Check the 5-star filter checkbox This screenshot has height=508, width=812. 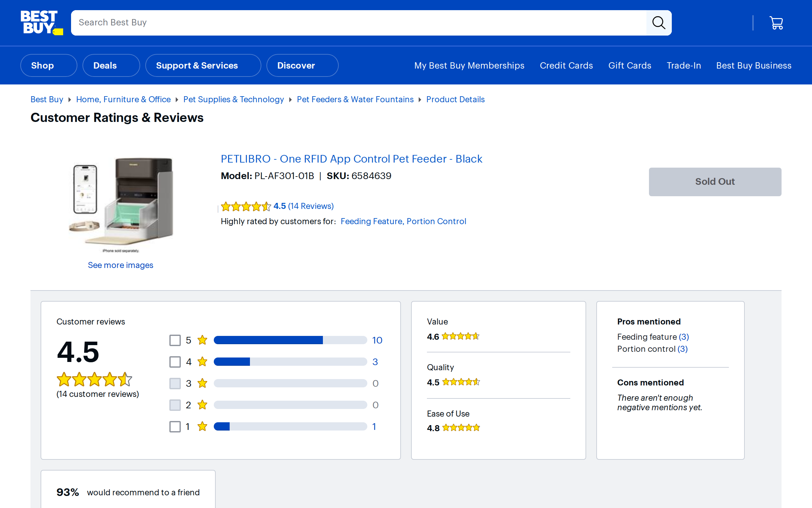[175, 340]
